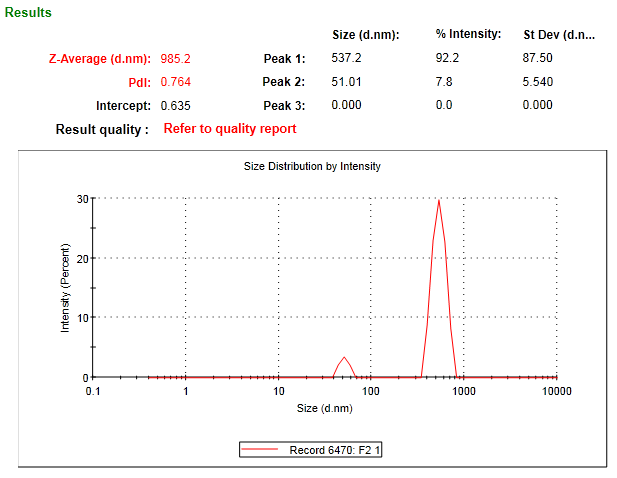Click the red legend line swatch
The width and height of the screenshot is (617, 478).
tap(262, 450)
